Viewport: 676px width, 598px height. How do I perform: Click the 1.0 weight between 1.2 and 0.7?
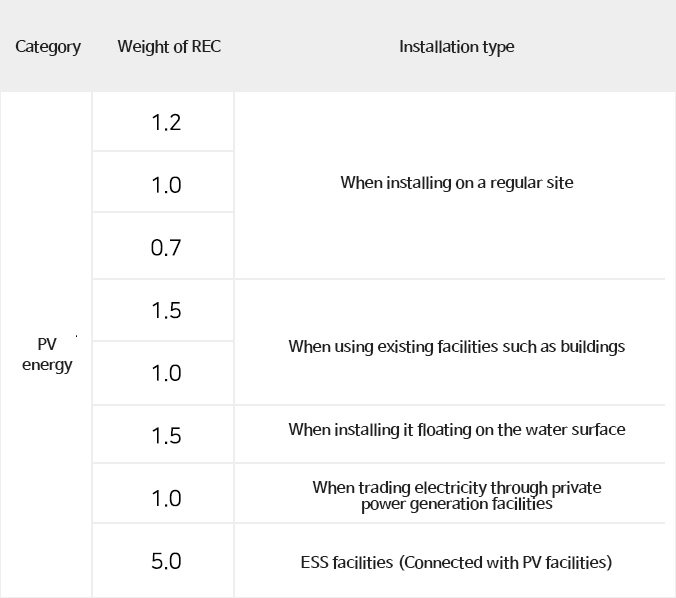(x=166, y=185)
